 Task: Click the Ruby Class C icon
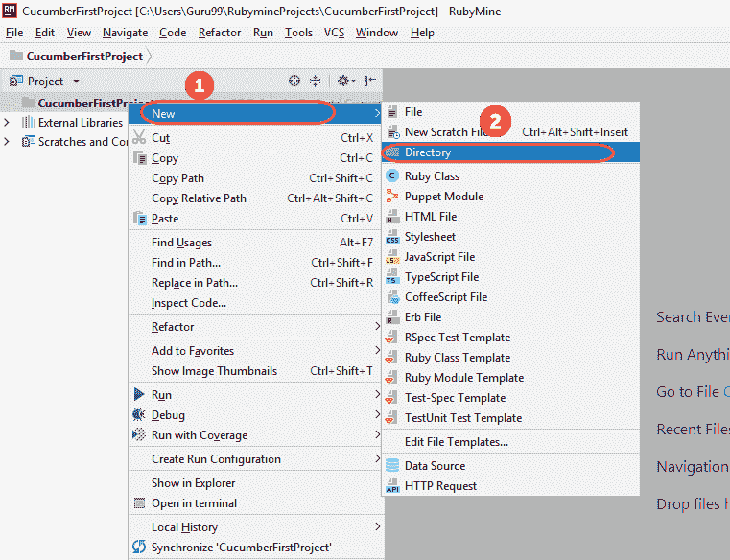(392, 176)
